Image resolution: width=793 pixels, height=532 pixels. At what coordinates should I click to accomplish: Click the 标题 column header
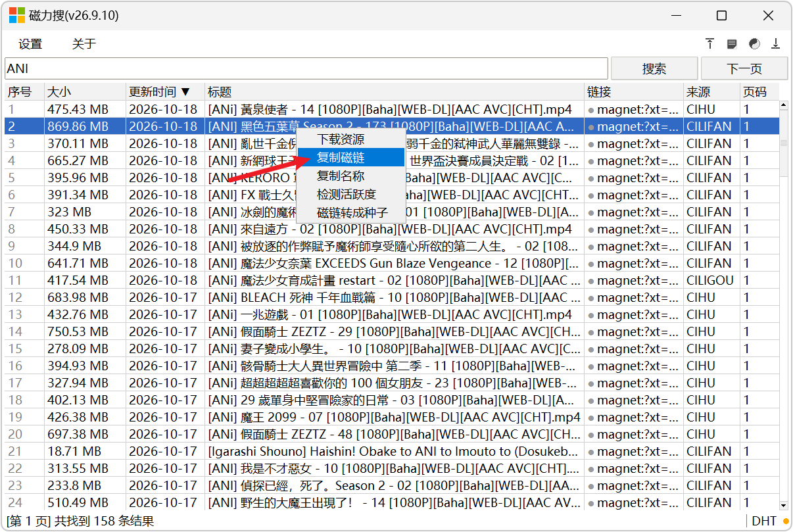pos(395,92)
